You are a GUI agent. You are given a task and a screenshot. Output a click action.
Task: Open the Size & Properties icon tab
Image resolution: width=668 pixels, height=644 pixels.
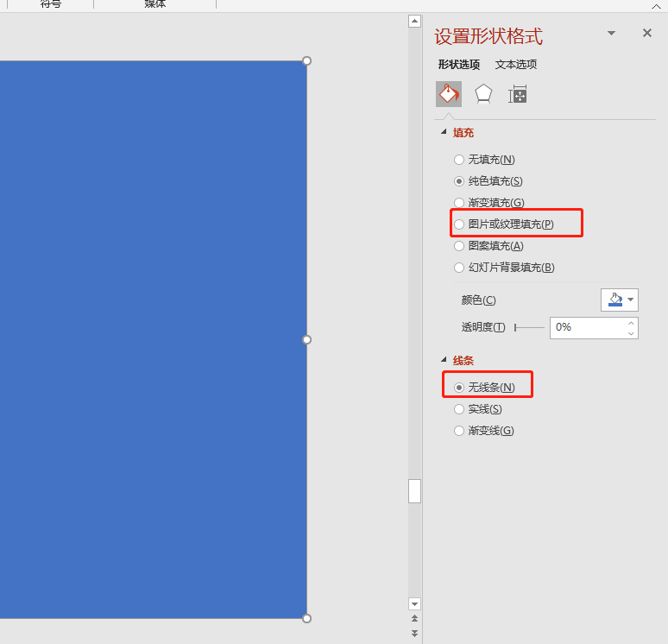click(x=518, y=94)
